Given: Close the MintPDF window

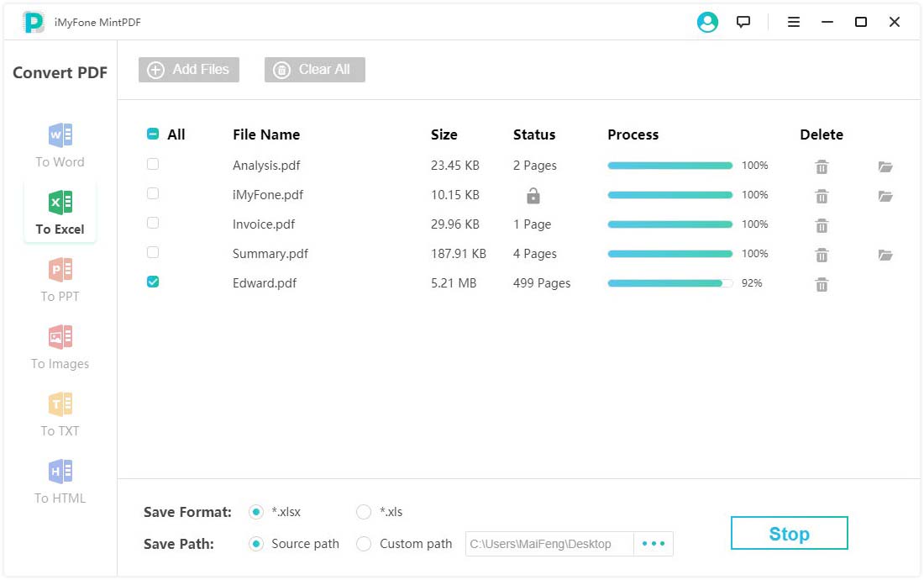Looking at the screenshot, I should (x=895, y=23).
